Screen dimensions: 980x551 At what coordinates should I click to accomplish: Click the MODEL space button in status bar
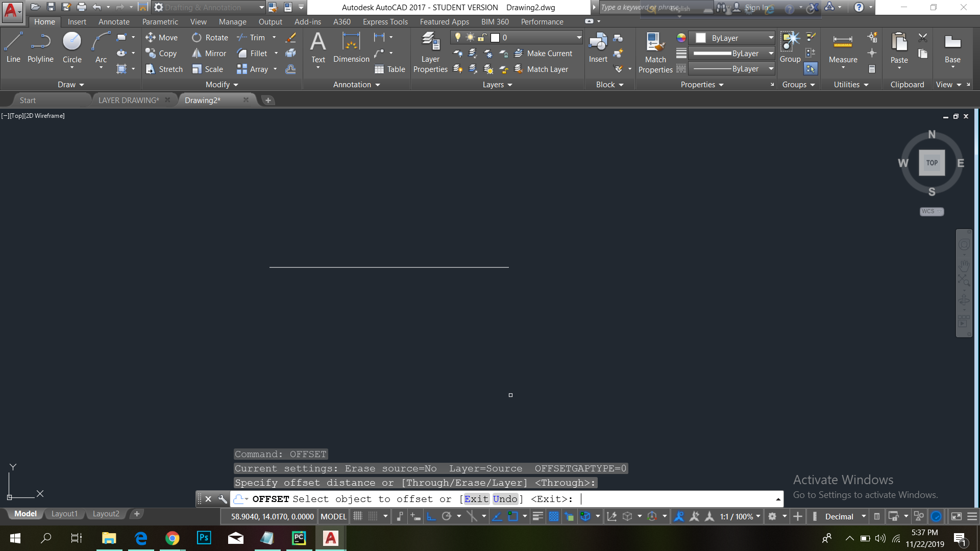333,516
